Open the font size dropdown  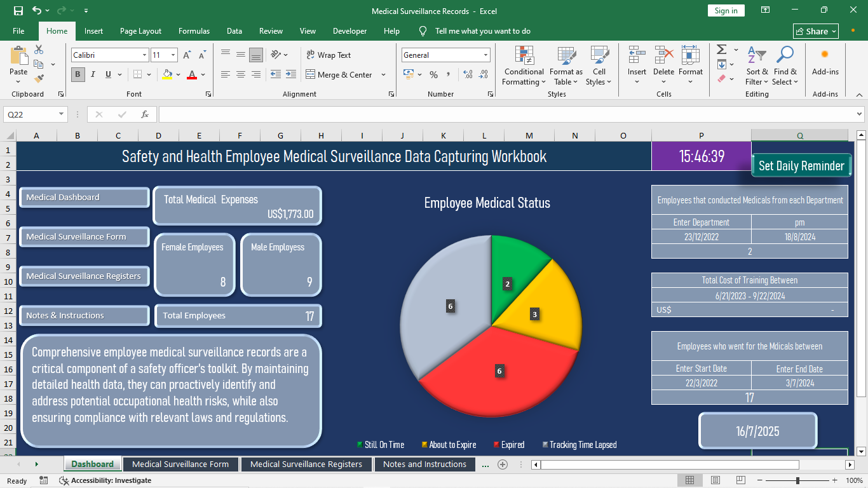(173, 55)
